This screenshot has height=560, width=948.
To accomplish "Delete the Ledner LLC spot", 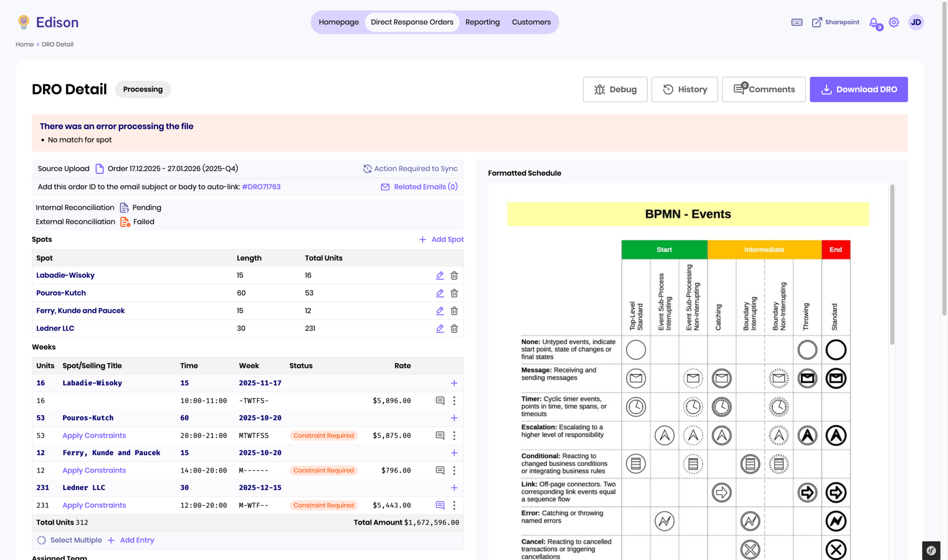I will [454, 329].
